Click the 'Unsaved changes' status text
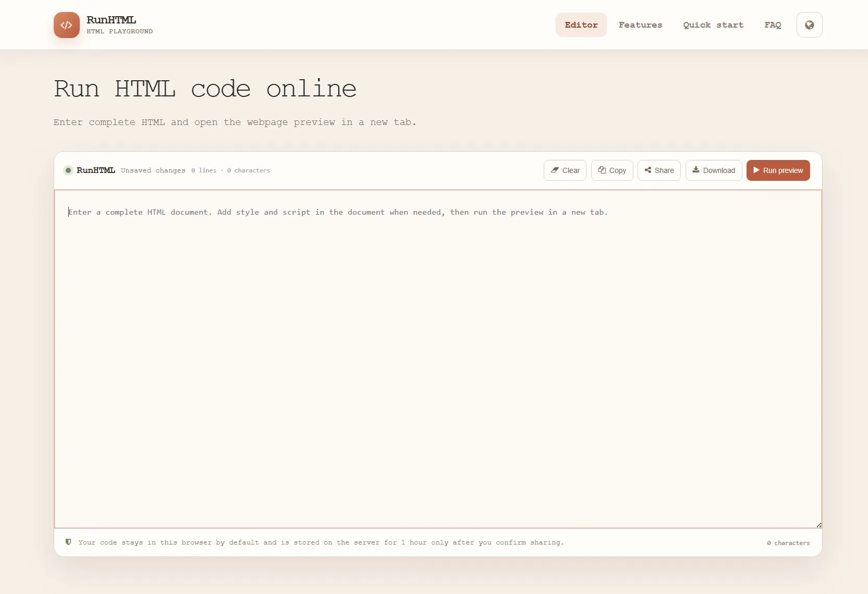This screenshot has height=594, width=868. coord(153,170)
